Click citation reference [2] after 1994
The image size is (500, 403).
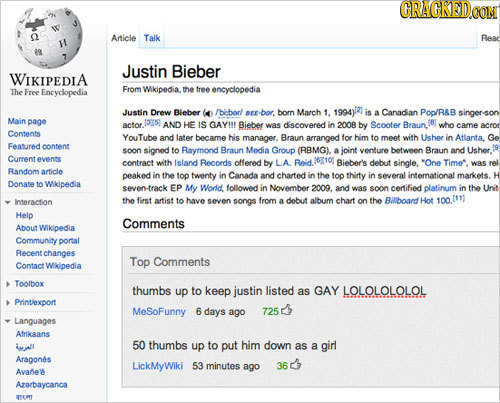click(358, 110)
